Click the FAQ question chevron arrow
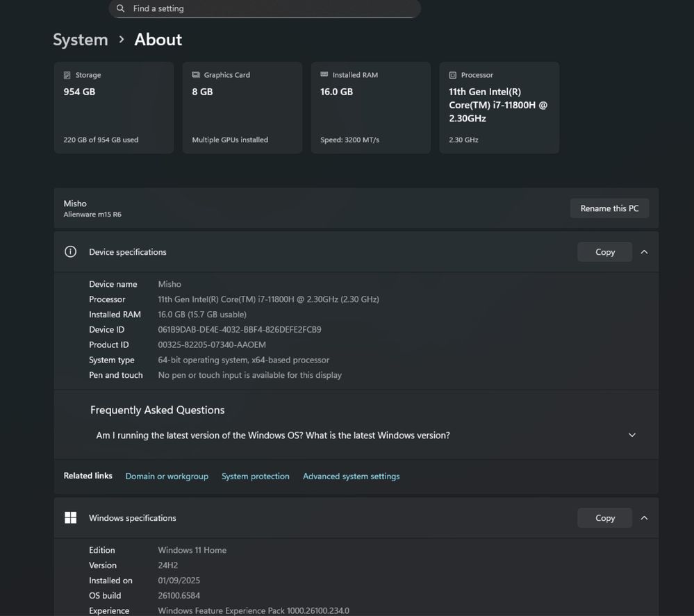The height and width of the screenshot is (616, 694). [632, 435]
